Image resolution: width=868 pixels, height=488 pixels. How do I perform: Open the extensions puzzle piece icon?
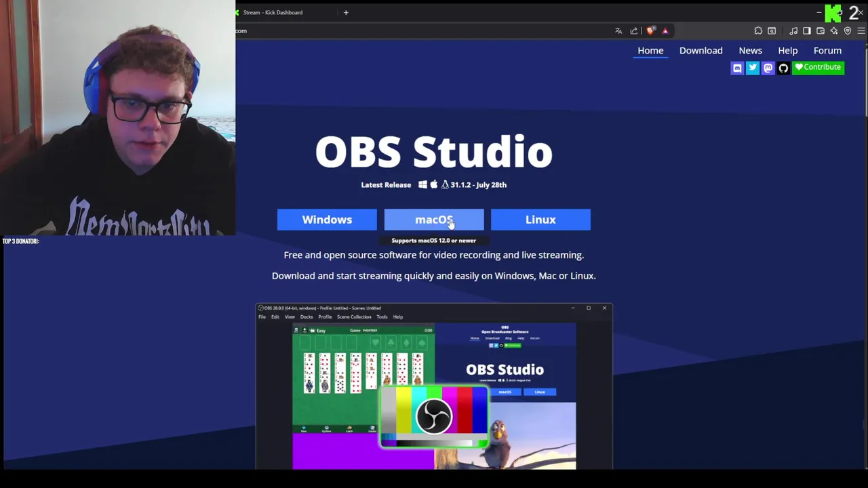[x=758, y=30]
